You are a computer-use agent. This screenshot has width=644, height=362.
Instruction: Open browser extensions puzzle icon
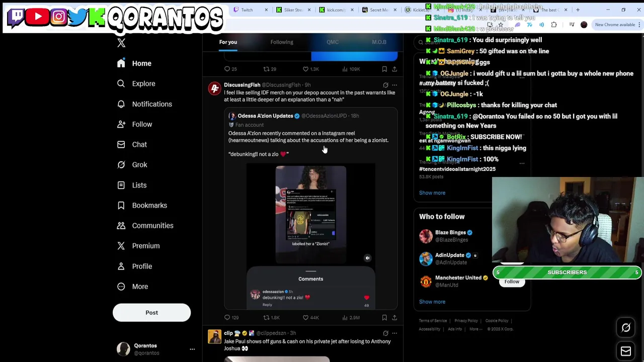point(554,25)
